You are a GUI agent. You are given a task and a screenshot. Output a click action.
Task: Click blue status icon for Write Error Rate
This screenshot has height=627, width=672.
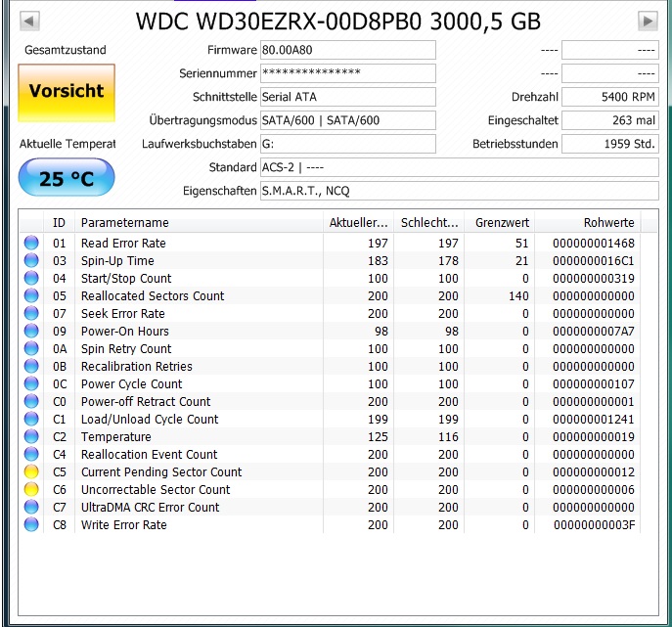click(x=31, y=524)
